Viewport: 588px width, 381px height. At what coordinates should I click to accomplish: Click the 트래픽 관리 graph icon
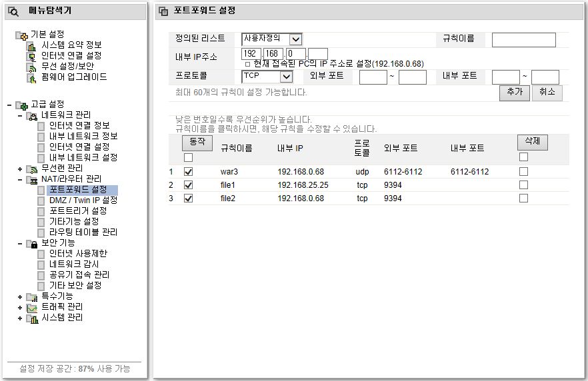32,308
